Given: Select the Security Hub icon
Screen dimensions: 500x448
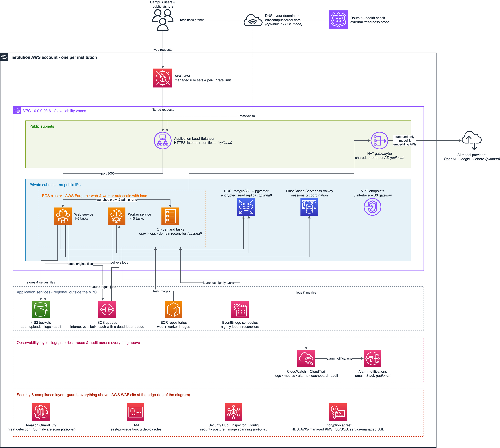Looking at the screenshot, I should tap(233, 412).
